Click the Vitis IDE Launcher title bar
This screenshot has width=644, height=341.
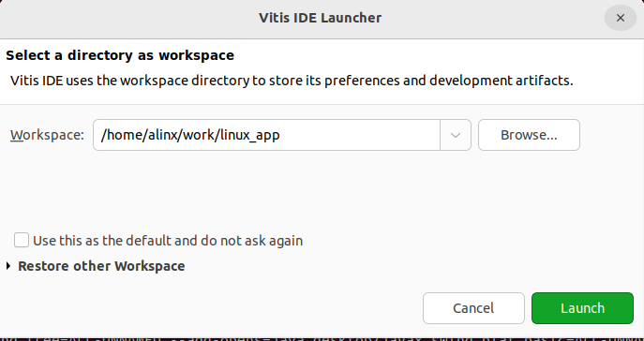coord(320,18)
